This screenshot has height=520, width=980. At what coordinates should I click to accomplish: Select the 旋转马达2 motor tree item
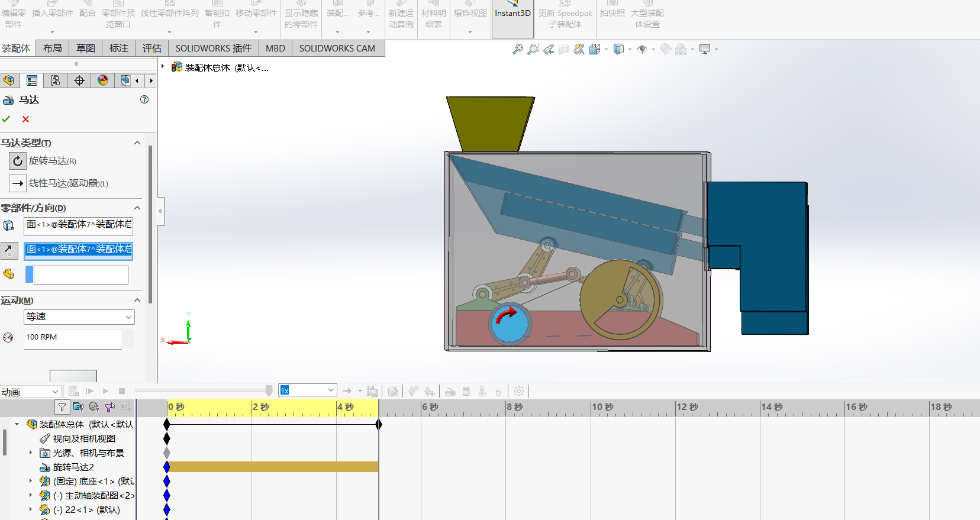[x=73, y=467]
